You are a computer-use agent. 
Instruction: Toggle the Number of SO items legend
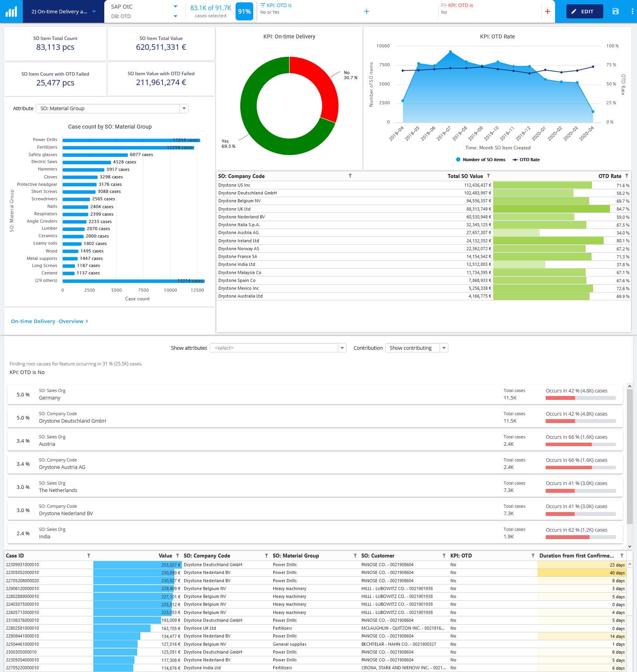click(481, 160)
